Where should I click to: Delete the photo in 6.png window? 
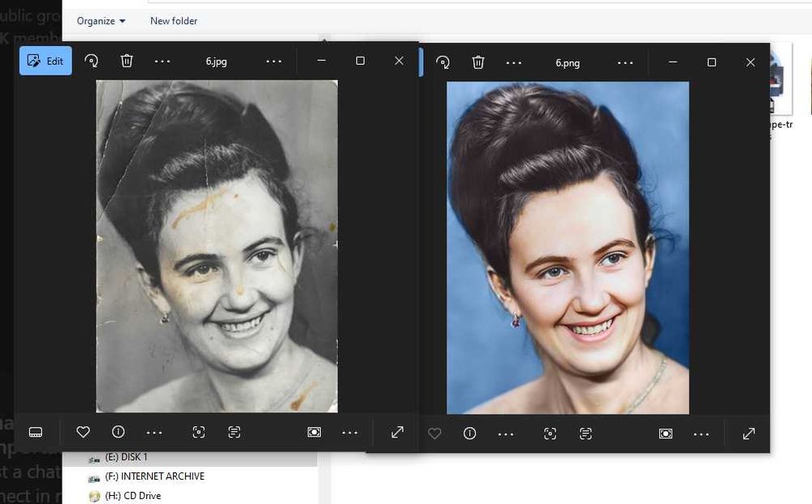click(478, 62)
